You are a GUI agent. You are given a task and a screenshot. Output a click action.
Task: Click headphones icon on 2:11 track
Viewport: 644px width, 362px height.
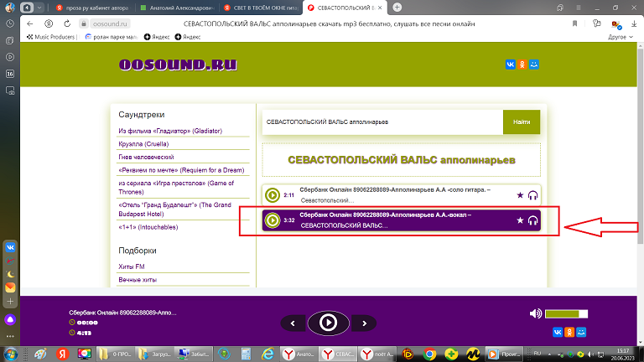(x=532, y=195)
